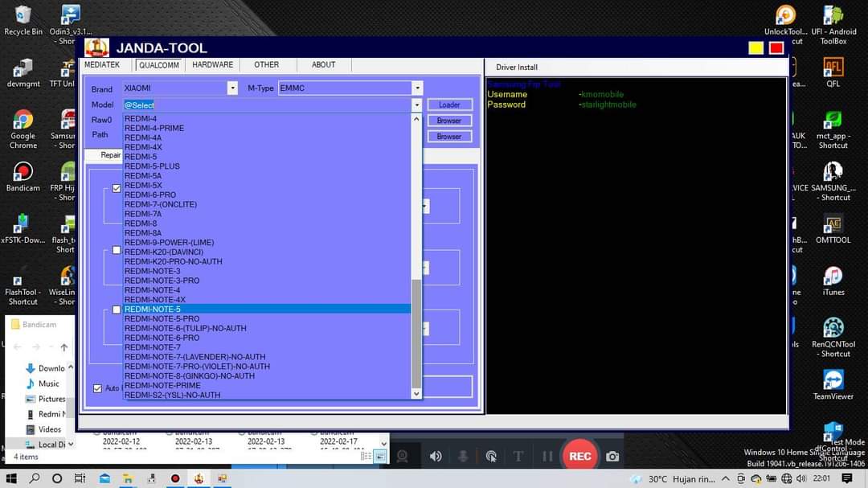The image size is (868, 488).
Task: Open UnlockTool desktop shortcut
Action: [785, 24]
